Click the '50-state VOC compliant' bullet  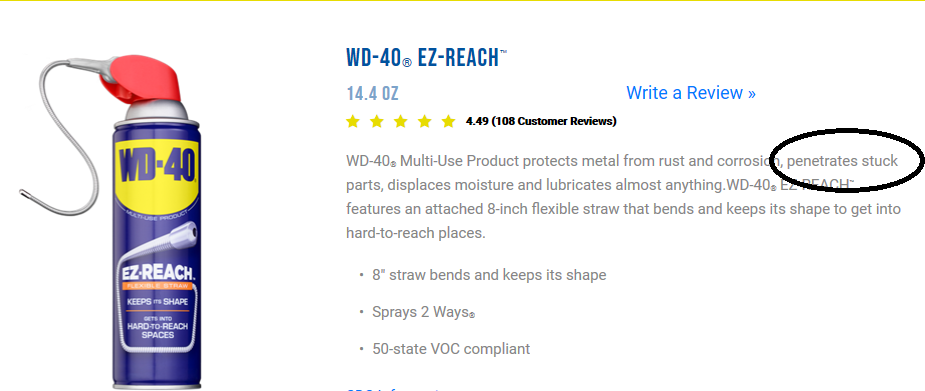tap(451, 349)
